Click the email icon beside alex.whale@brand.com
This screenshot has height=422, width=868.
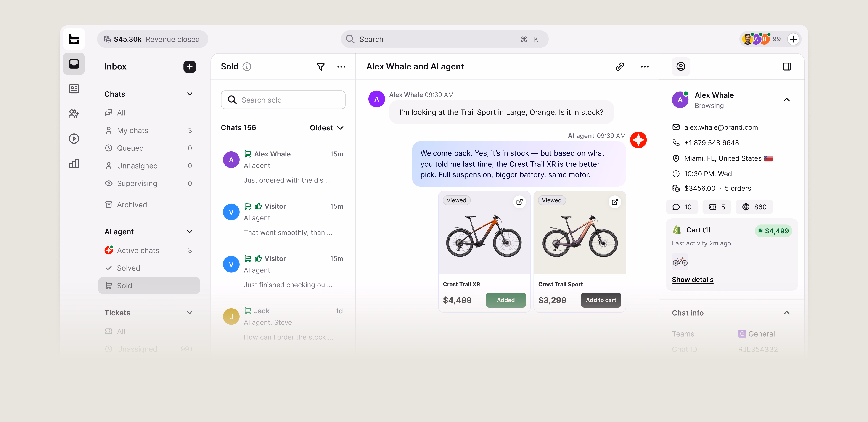(x=676, y=127)
